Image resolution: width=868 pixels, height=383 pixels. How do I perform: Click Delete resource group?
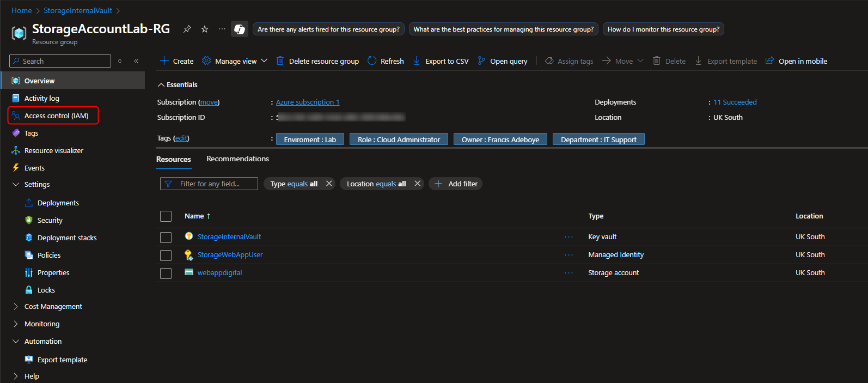(x=317, y=61)
